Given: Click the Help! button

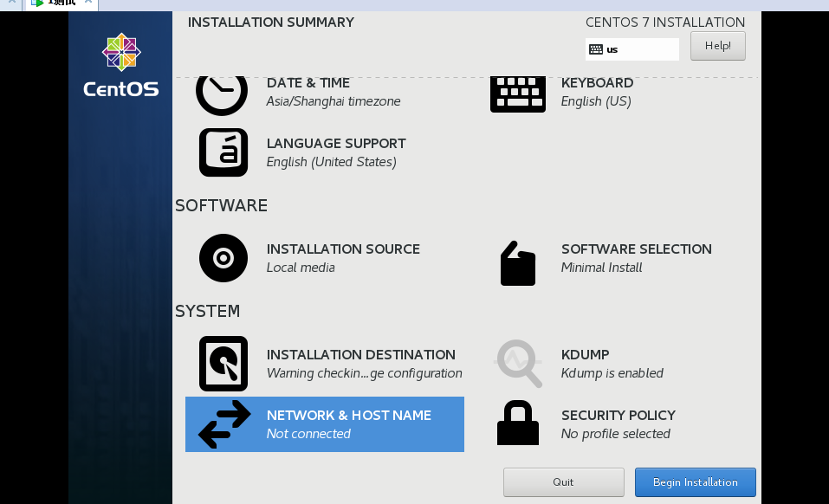Looking at the screenshot, I should [718, 46].
